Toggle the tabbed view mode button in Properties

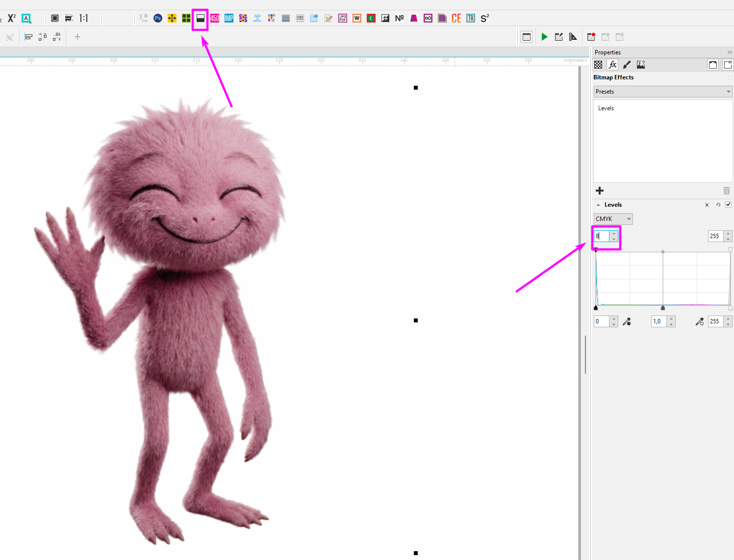click(713, 65)
